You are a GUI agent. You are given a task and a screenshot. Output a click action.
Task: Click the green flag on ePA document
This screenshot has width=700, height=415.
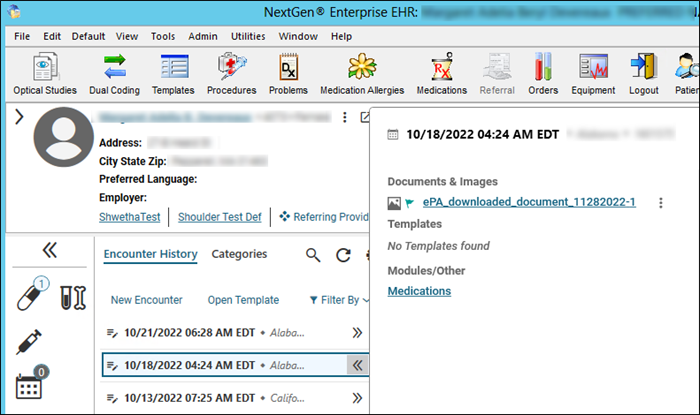point(409,203)
